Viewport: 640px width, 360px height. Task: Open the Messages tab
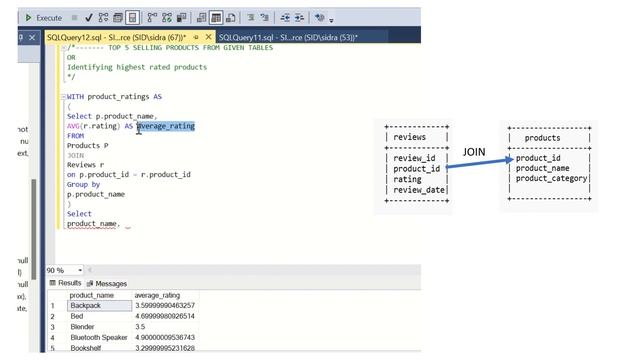[x=107, y=283]
